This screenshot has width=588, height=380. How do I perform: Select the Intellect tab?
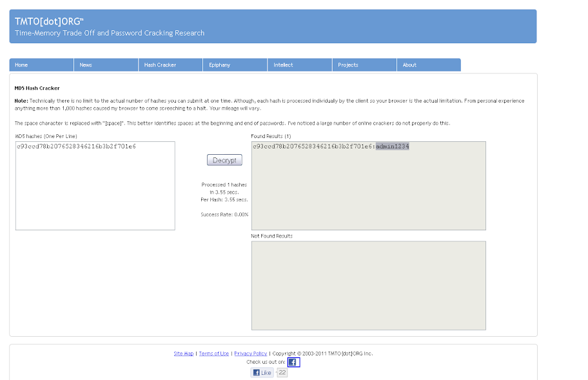click(x=299, y=65)
